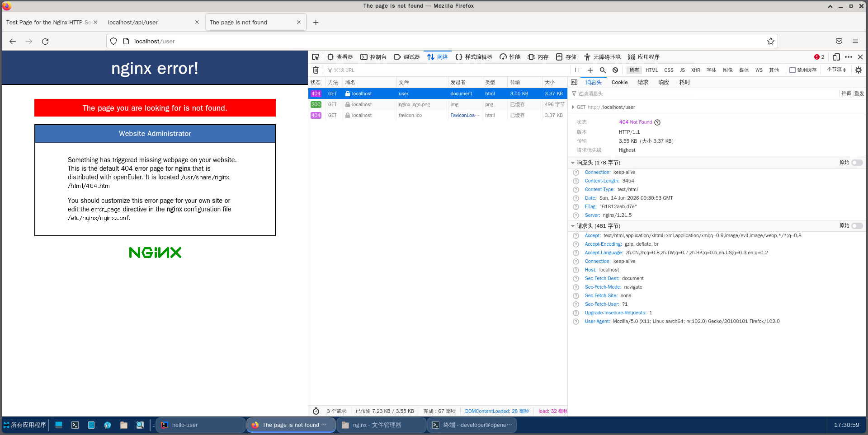Open the file manager taskbar launcher
This screenshot has height=435, width=868.
point(124,425)
